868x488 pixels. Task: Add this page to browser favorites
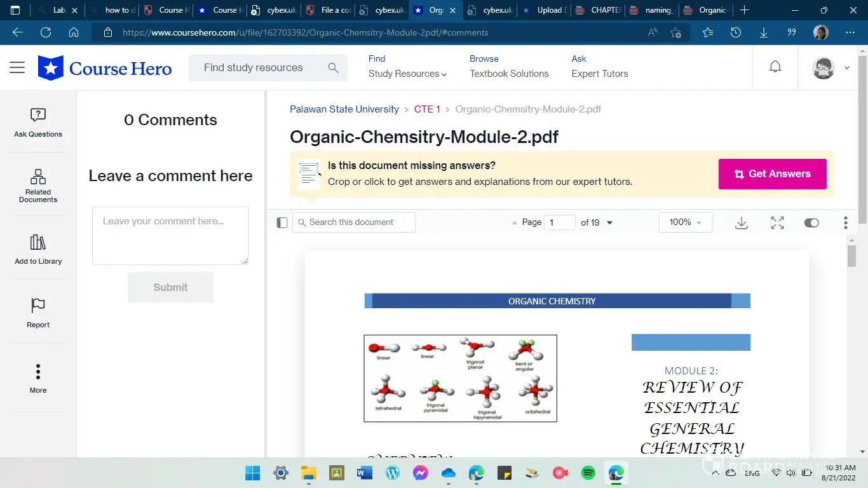point(675,32)
